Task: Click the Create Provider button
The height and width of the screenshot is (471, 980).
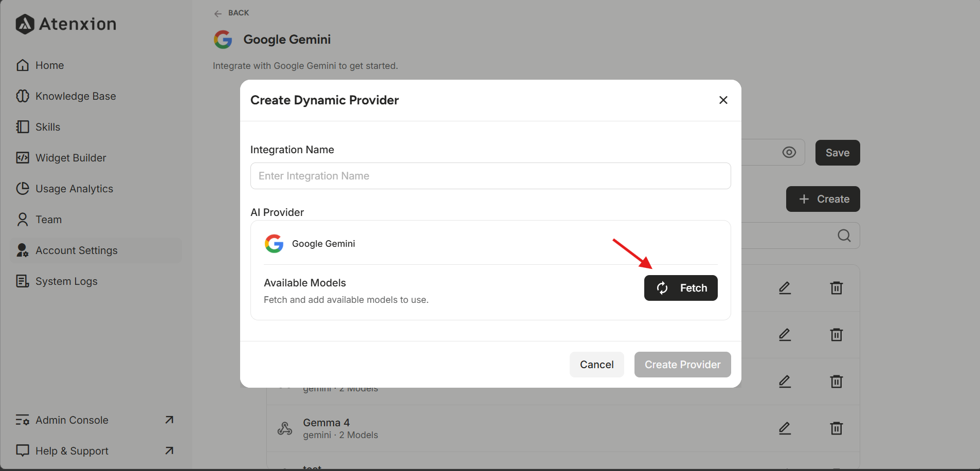Action: (683, 365)
